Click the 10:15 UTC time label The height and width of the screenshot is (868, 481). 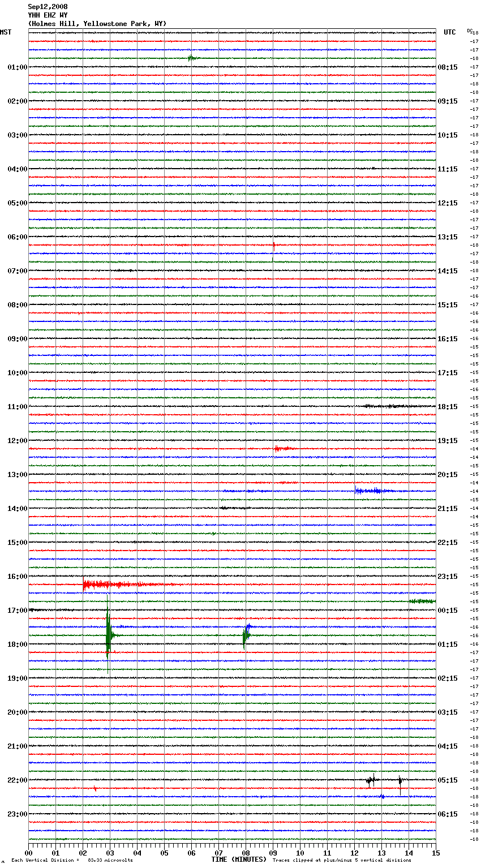[448, 135]
